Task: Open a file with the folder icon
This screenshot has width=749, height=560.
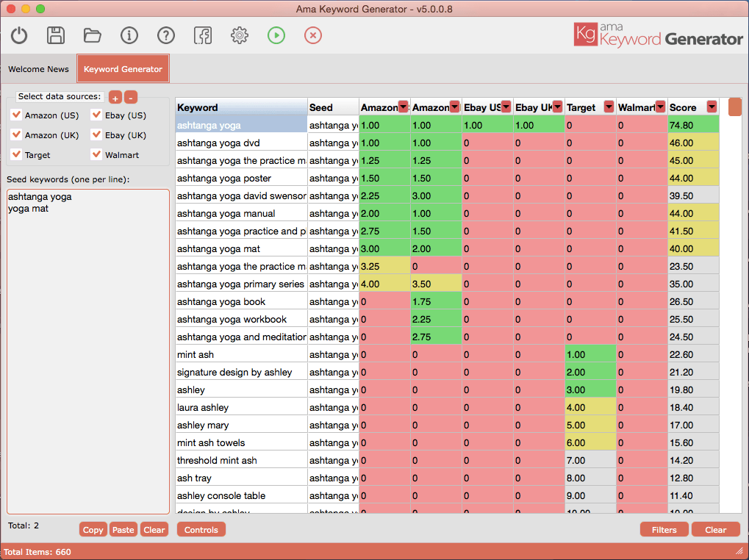Action: [92, 35]
